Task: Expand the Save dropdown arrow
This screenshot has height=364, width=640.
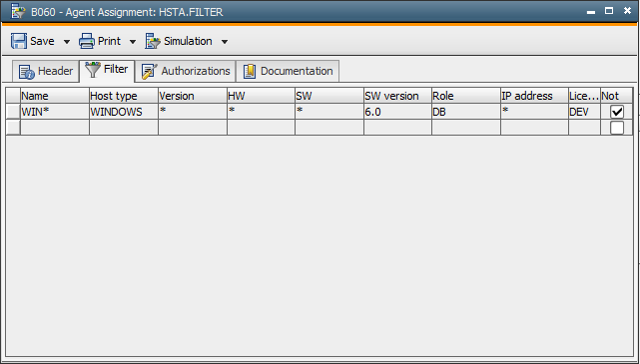Action: coord(67,42)
